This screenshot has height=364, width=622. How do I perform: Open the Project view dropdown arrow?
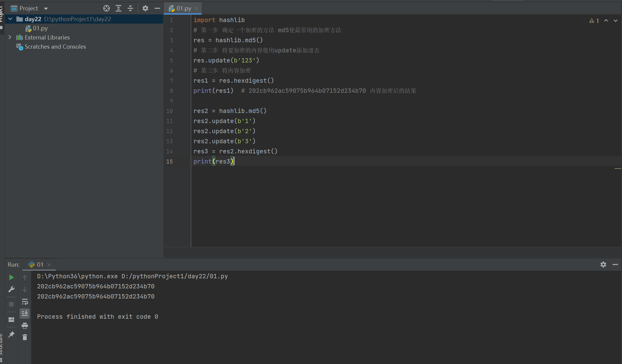click(x=46, y=9)
